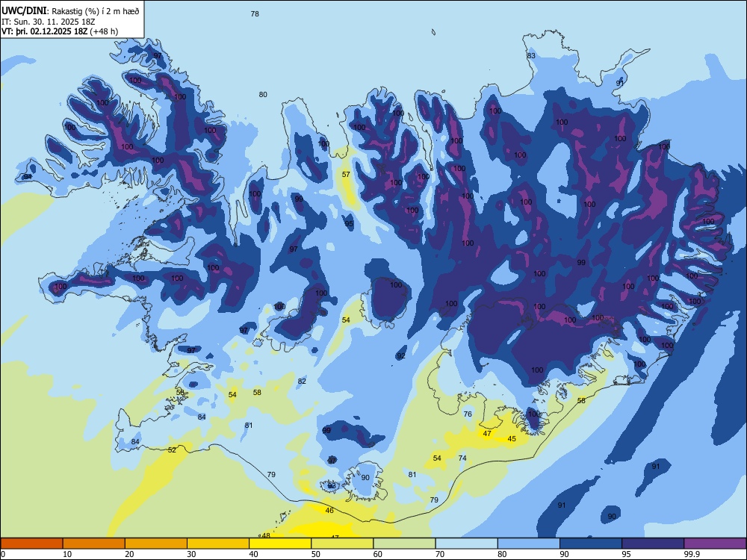Click the '83' humidity value on the northeast peninsula
747x560 pixels.
click(x=531, y=55)
